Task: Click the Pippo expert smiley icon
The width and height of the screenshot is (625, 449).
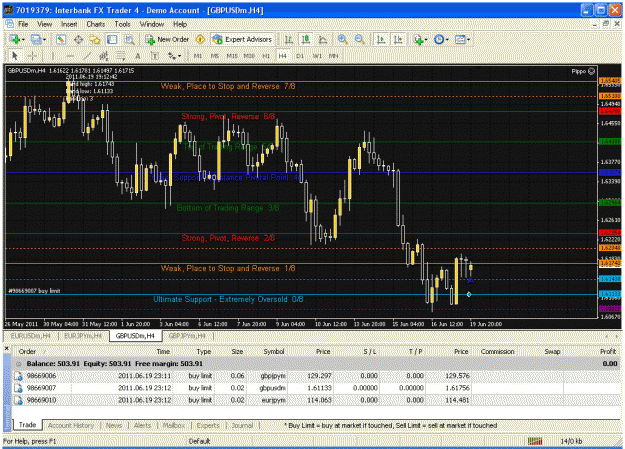Action: [592, 71]
